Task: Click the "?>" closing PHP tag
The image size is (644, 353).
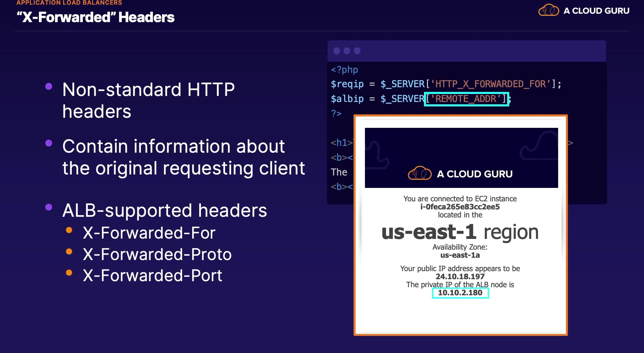Action: [336, 113]
